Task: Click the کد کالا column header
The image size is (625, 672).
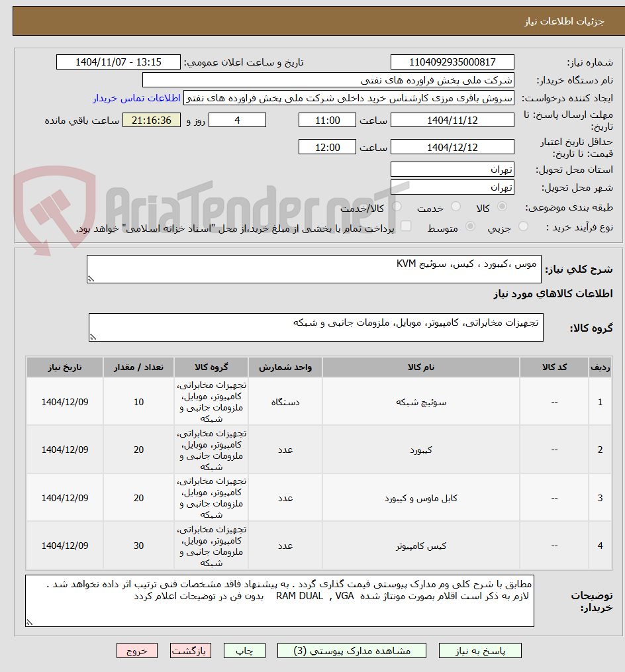Action: 554,367
